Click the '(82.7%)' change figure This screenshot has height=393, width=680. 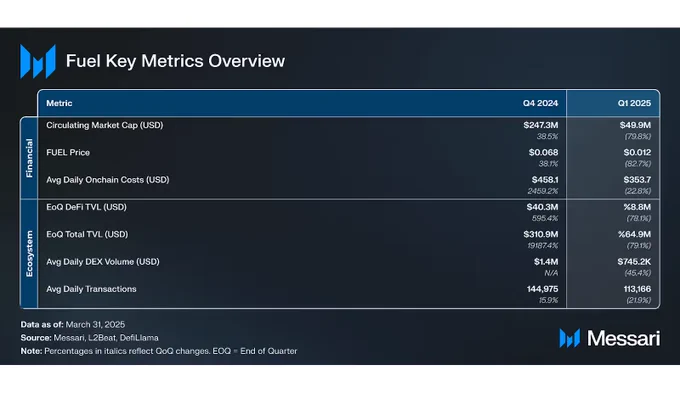(x=638, y=164)
